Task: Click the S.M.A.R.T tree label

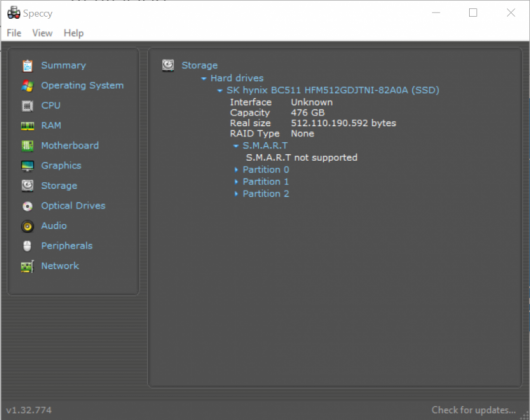Action: click(265, 146)
